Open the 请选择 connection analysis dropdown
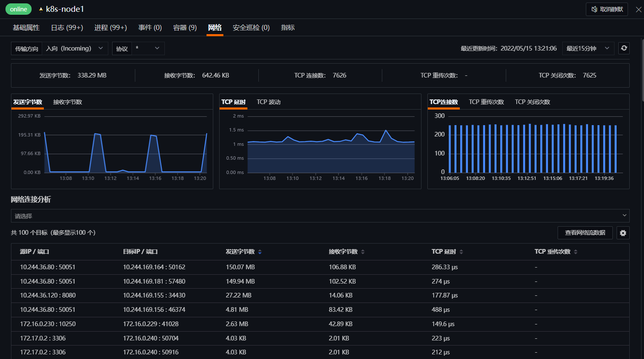 [320, 216]
